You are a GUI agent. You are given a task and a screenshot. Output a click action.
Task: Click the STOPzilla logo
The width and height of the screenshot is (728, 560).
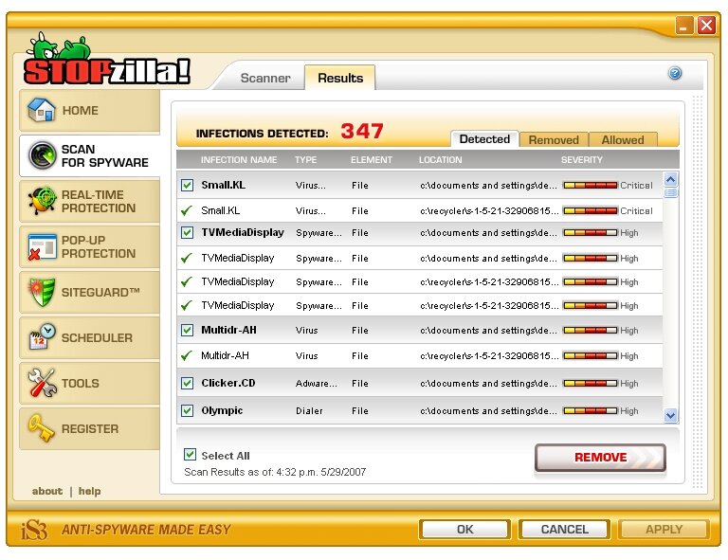pyautogui.click(x=106, y=61)
